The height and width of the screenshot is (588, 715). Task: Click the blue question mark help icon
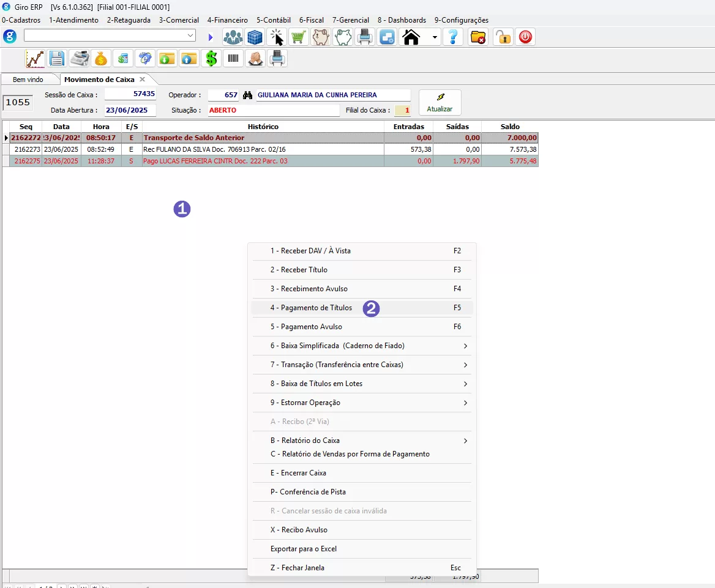click(453, 37)
